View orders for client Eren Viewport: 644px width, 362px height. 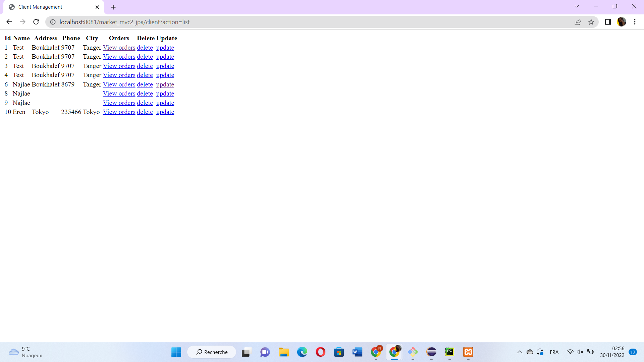pyautogui.click(x=119, y=112)
